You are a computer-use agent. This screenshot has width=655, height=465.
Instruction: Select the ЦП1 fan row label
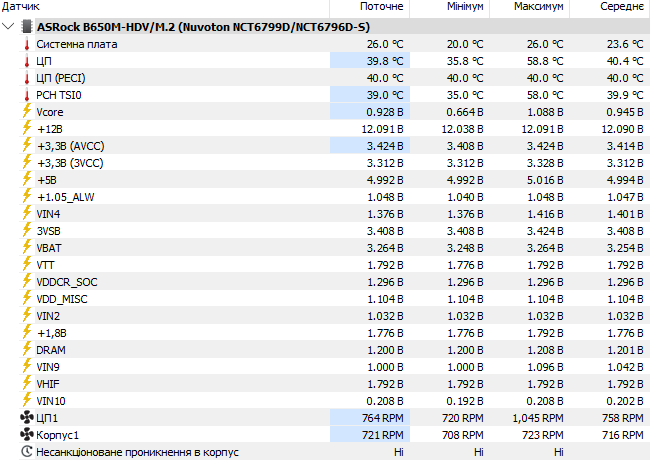coord(47,418)
